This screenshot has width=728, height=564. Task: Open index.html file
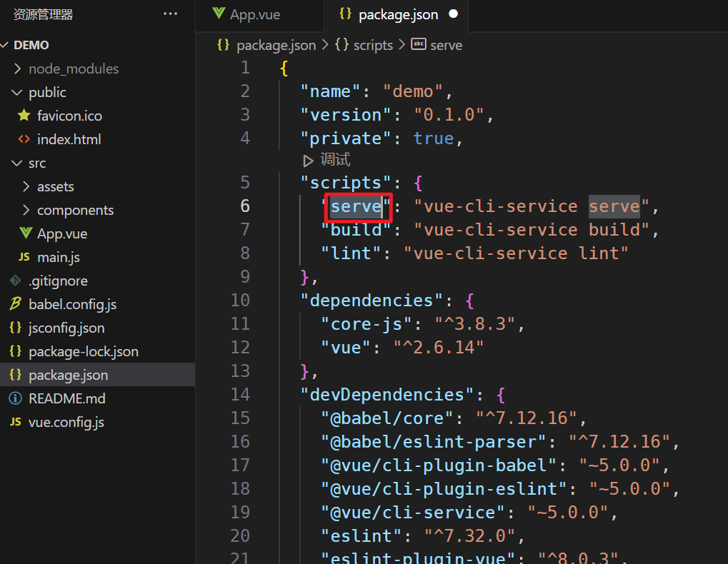point(69,139)
